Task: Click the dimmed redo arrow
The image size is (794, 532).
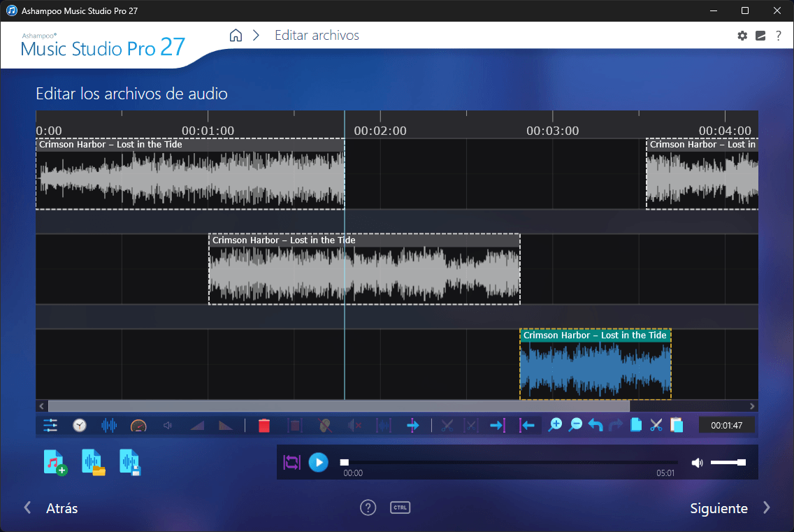Action: point(616,425)
